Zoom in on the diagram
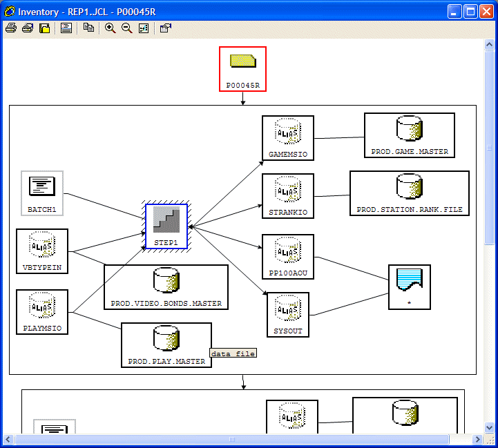 click(x=111, y=28)
